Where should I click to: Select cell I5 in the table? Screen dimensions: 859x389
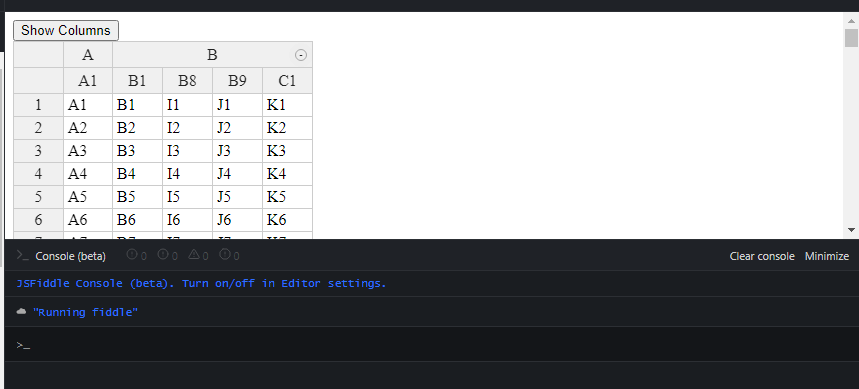187,197
